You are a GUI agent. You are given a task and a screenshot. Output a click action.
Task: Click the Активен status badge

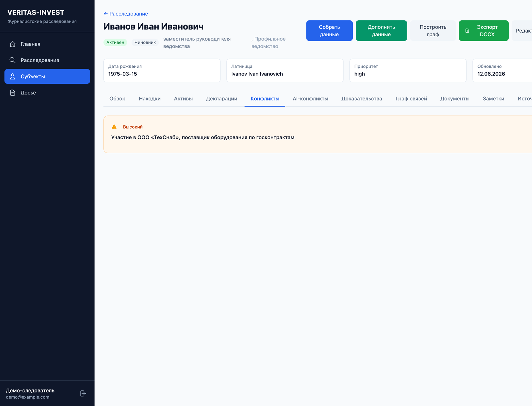tap(115, 42)
